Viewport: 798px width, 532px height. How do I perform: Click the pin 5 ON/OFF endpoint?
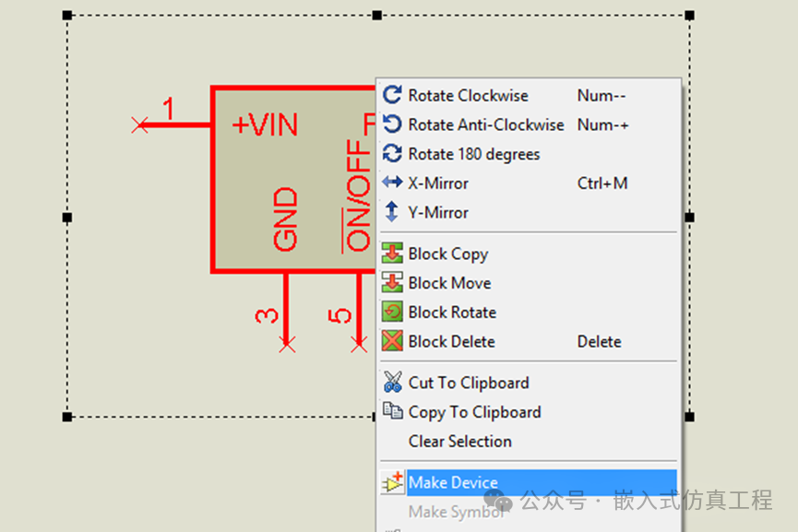pyautogui.click(x=359, y=345)
